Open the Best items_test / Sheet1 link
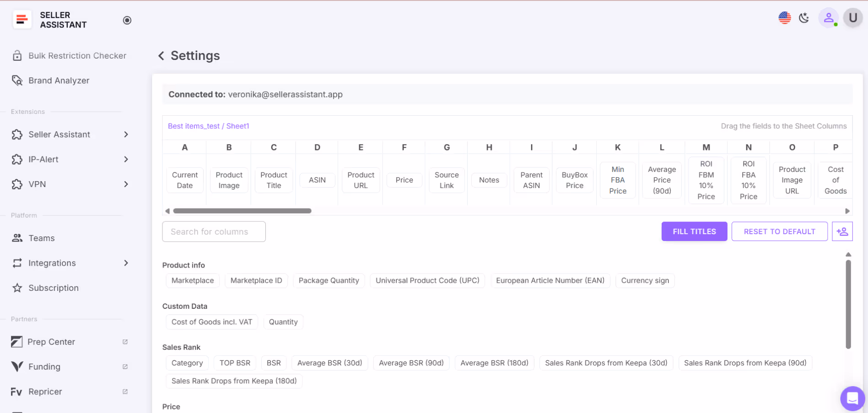This screenshot has width=868, height=413. [208, 126]
